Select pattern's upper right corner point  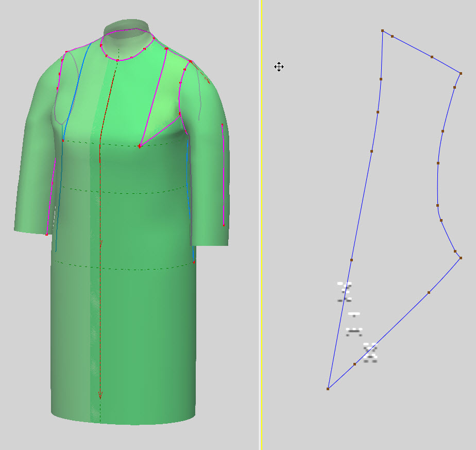461,74
